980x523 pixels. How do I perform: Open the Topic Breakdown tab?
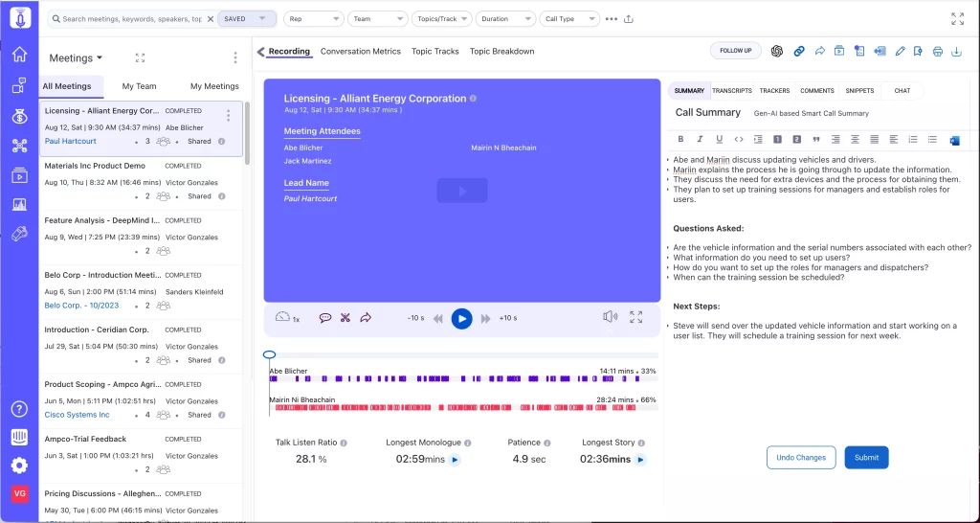[x=501, y=52]
